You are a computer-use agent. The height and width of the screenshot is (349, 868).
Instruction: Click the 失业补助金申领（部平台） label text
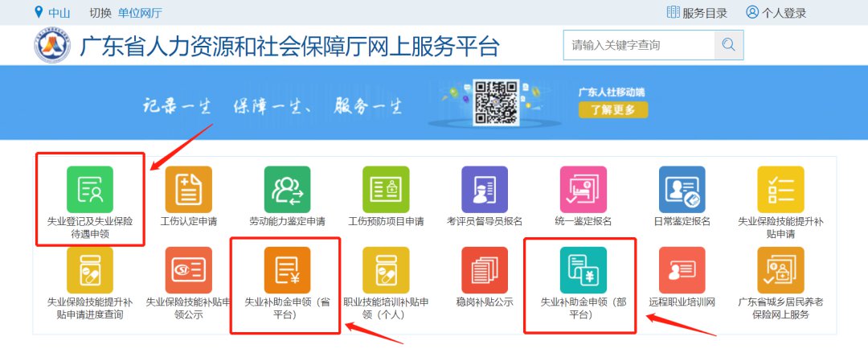click(x=583, y=309)
